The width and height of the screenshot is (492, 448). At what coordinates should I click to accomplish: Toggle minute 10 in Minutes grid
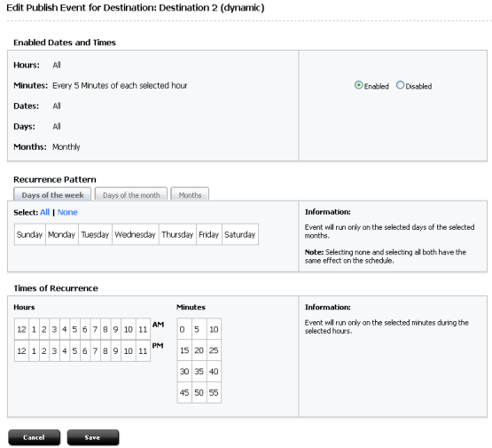pyautogui.click(x=214, y=329)
